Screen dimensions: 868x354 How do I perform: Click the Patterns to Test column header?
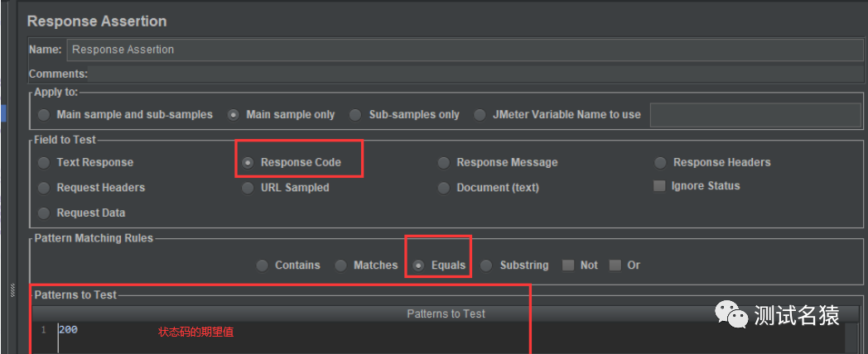[446, 313]
